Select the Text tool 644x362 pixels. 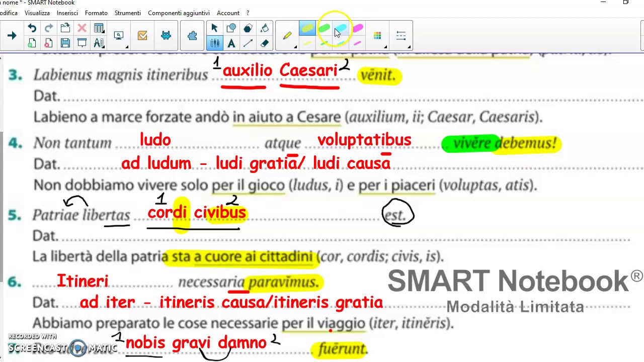click(231, 43)
